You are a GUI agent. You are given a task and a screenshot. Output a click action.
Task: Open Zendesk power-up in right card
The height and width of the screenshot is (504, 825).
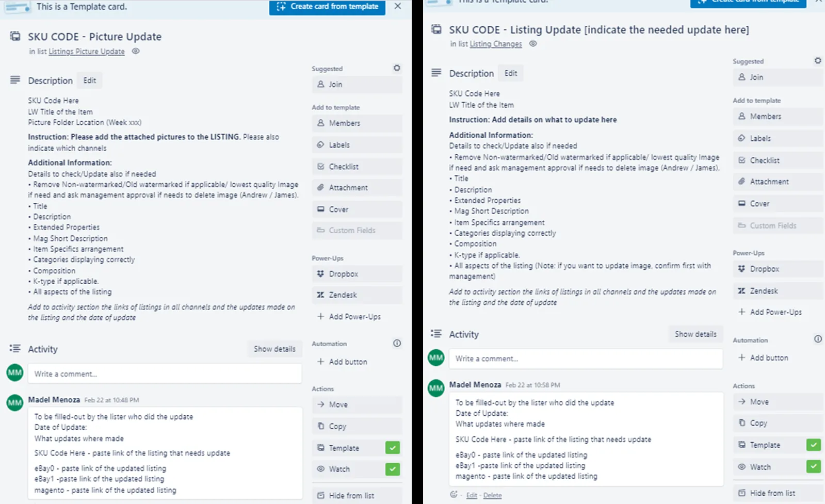click(778, 291)
